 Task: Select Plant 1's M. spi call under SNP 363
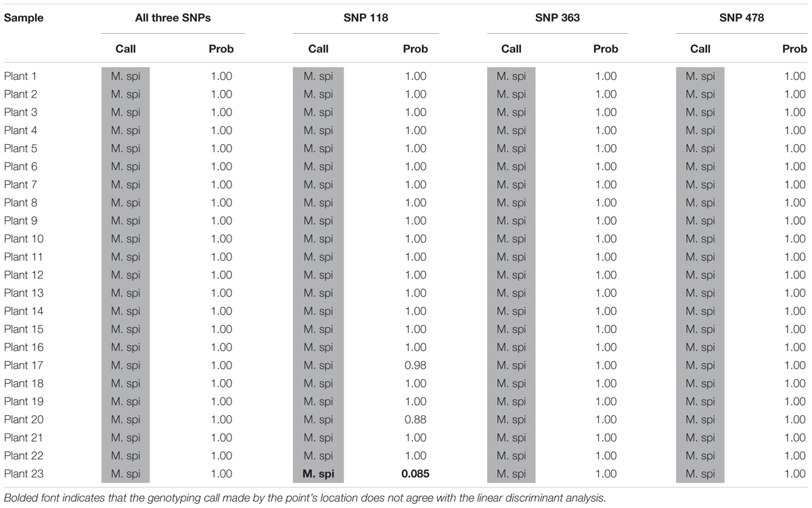point(511,77)
